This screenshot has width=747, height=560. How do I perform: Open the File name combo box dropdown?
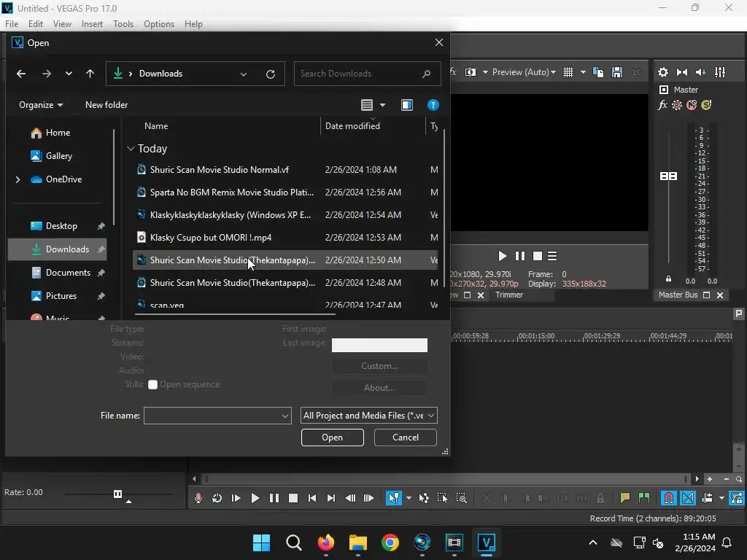[285, 416]
